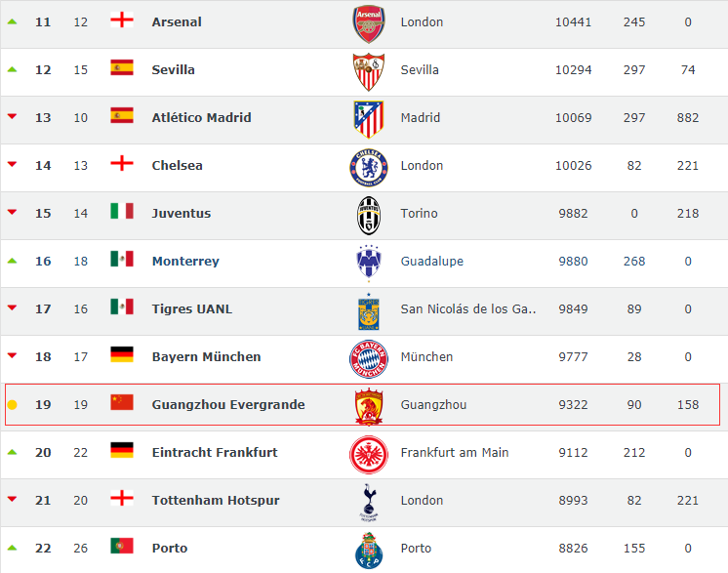Click the Sevilla club crest
728x573 pixels.
click(x=369, y=72)
